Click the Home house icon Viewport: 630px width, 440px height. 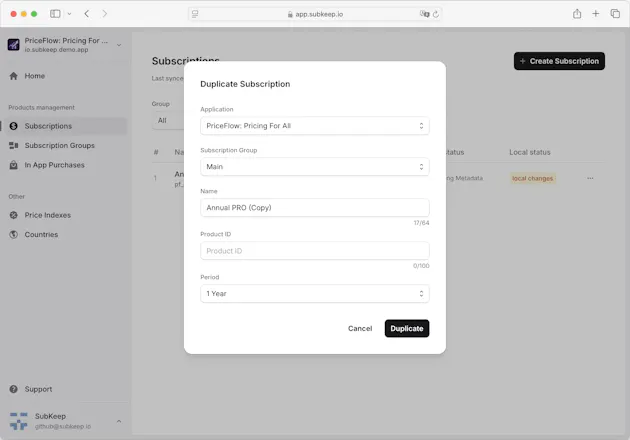[x=14, y=76]
